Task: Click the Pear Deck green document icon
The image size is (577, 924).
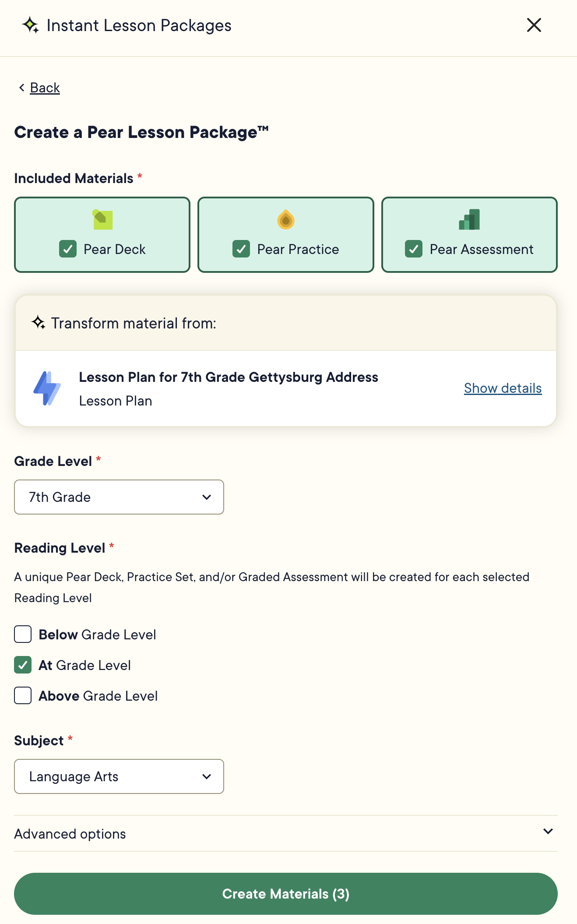Action: click(x=102, y=220)
